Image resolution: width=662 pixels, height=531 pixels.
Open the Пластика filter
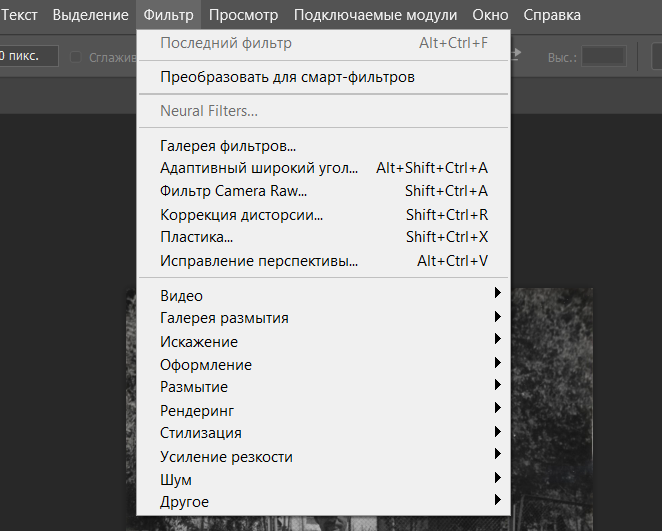pyautogui.click(x=197, y=237)
